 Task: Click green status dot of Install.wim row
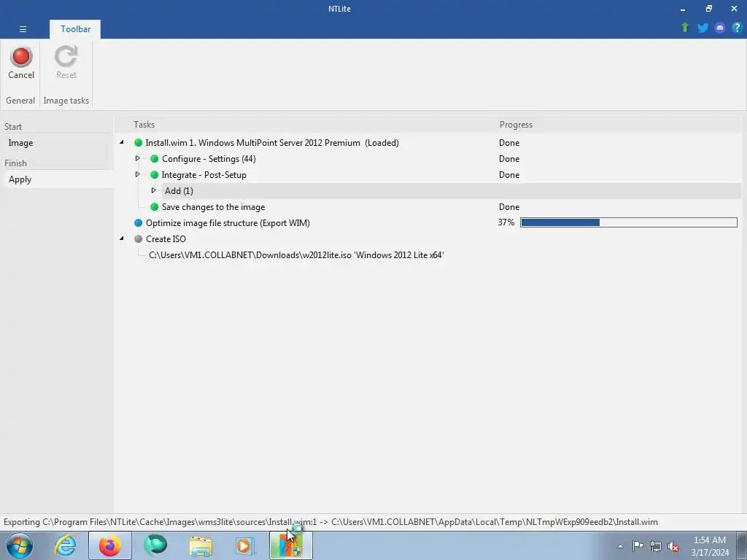(139, 143)
